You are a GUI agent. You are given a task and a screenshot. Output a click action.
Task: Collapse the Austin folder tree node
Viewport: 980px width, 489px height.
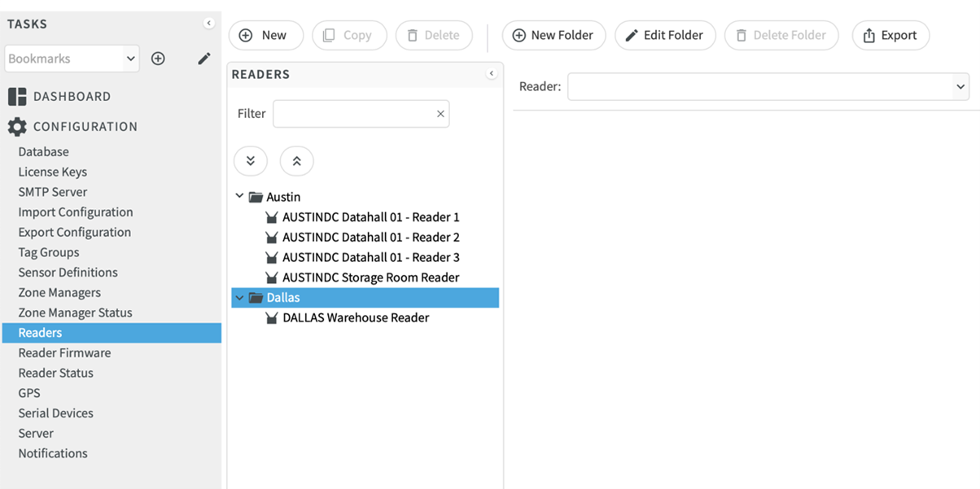tap(239, 197)
